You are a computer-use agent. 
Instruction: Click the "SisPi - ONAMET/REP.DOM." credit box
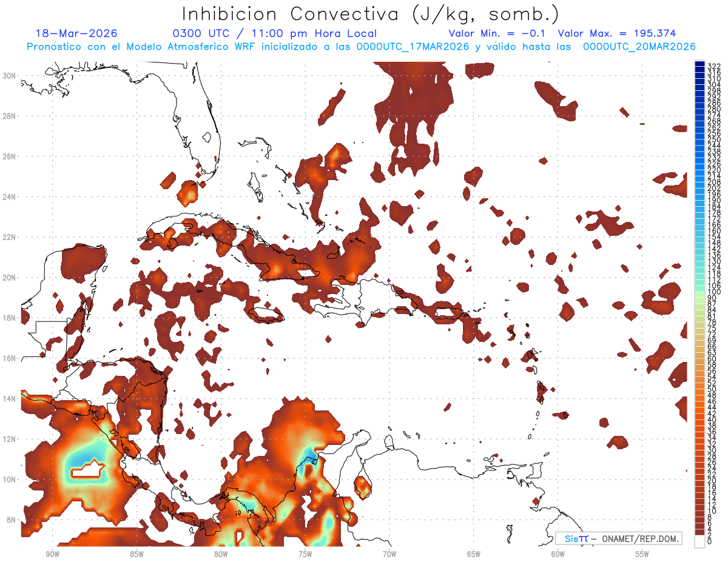619,538
